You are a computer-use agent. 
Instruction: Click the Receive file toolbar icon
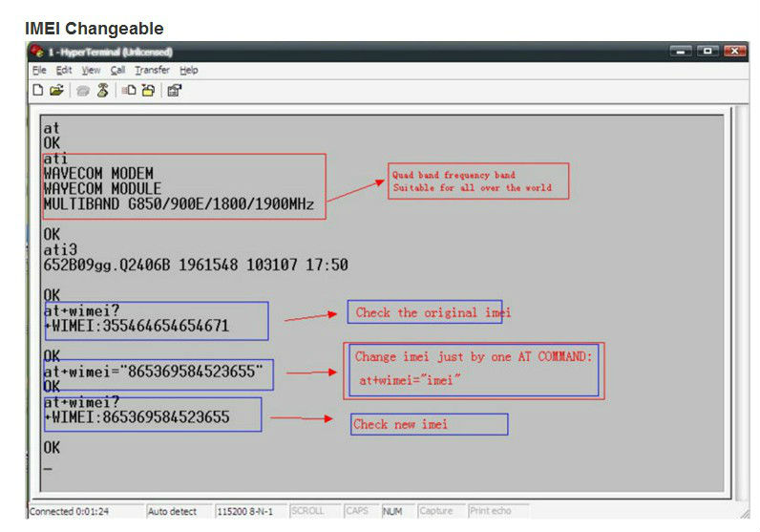pyautogui.click(x=148, y=90)
